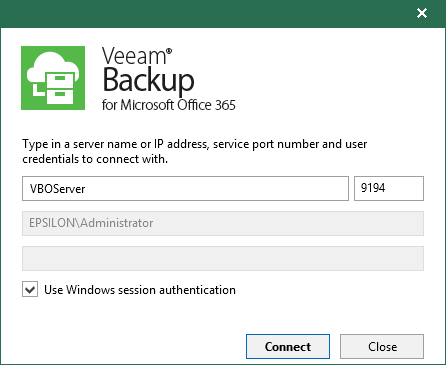This screenshot has height=365, width=446.
Task: Click the 'Type in a server name' instruction text
Action: pos(195,151)
